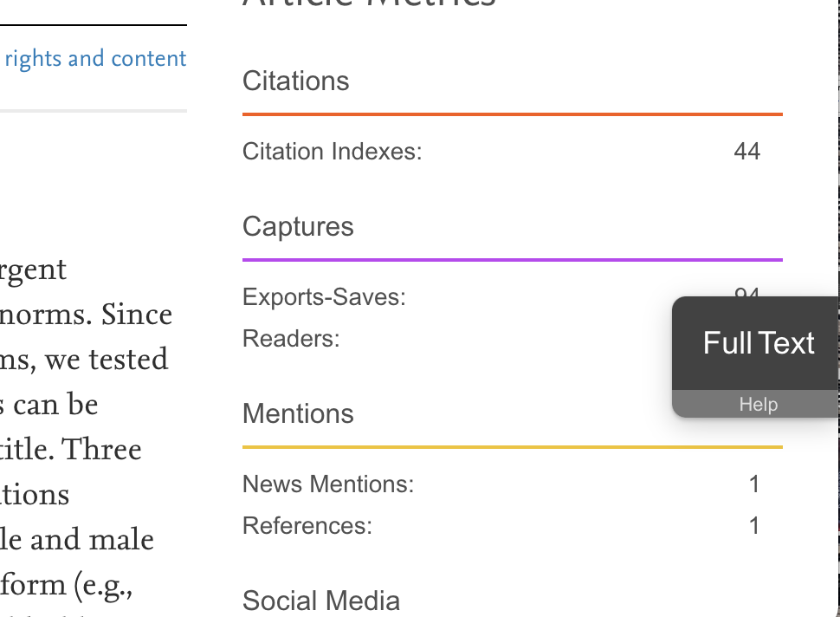Viewport: 840px width, 617px height.
Task: Click the partially hidden Exports-Saves count
Action: point(746,292)
